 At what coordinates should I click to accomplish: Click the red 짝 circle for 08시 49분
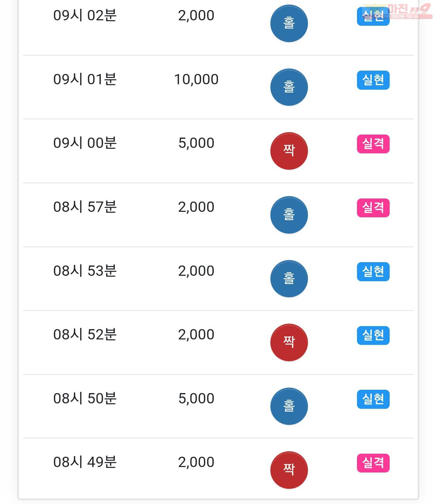pyautogui.click(x=289, y=470)
